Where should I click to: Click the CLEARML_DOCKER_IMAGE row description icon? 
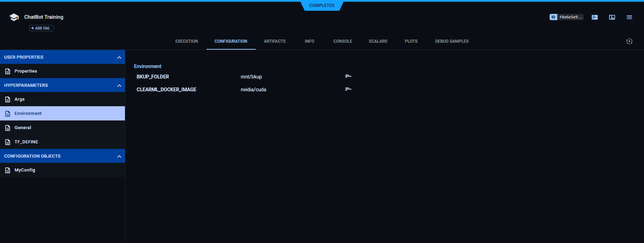[x=348, y=89]
